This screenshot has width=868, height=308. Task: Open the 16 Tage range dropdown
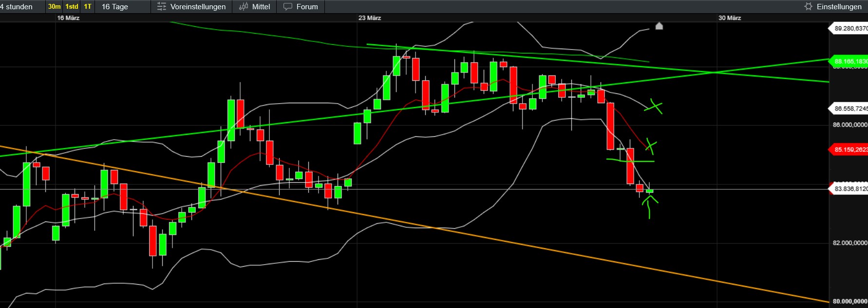(x=114, y=7)
